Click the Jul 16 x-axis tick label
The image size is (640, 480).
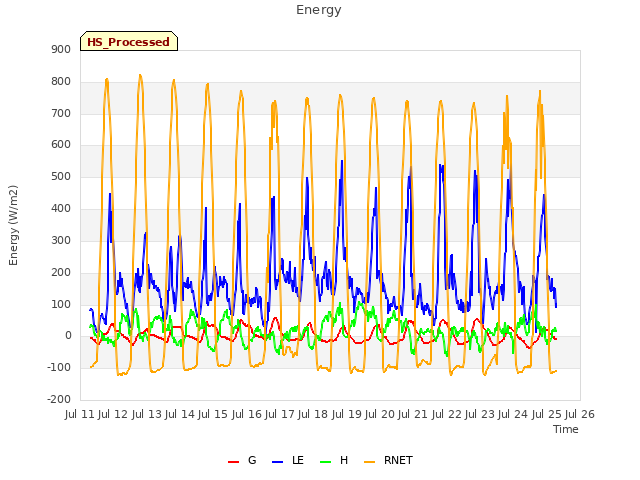tap(247, 414)
